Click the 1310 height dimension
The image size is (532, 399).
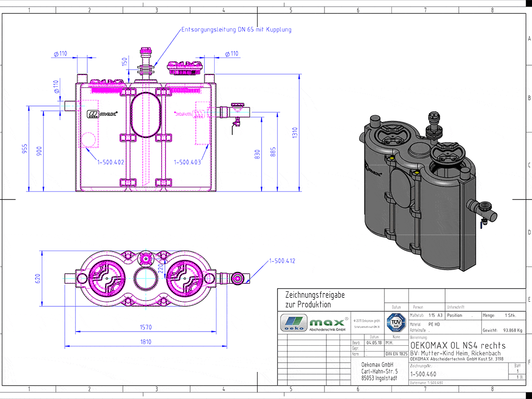coord(295,133)
